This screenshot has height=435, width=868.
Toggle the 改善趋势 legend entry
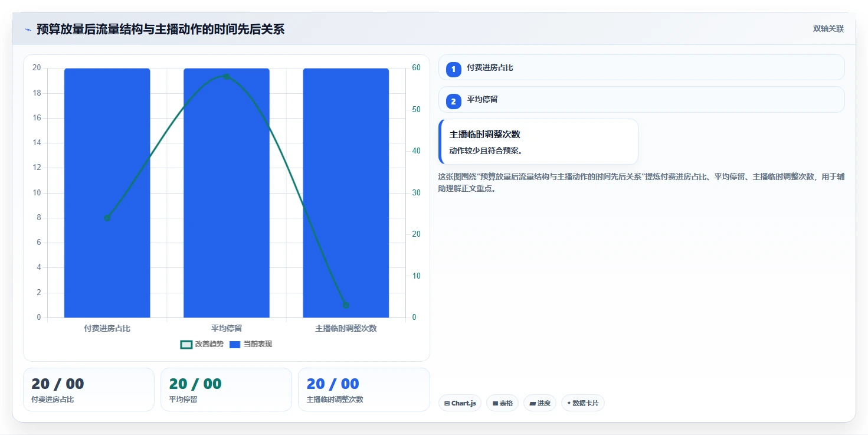(202, 344)
